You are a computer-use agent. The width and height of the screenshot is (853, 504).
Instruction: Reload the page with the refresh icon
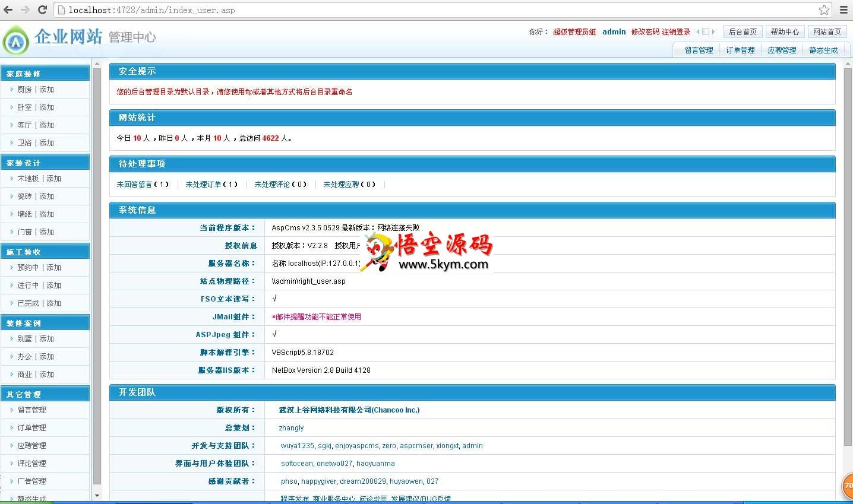(x=42, y=9)
